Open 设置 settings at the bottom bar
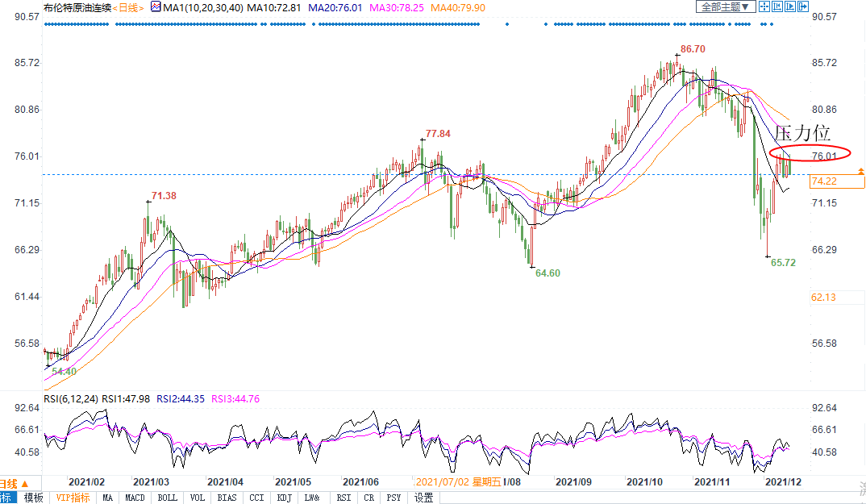The width and height of the screenshot is (866, 504). tap(423, 498)
